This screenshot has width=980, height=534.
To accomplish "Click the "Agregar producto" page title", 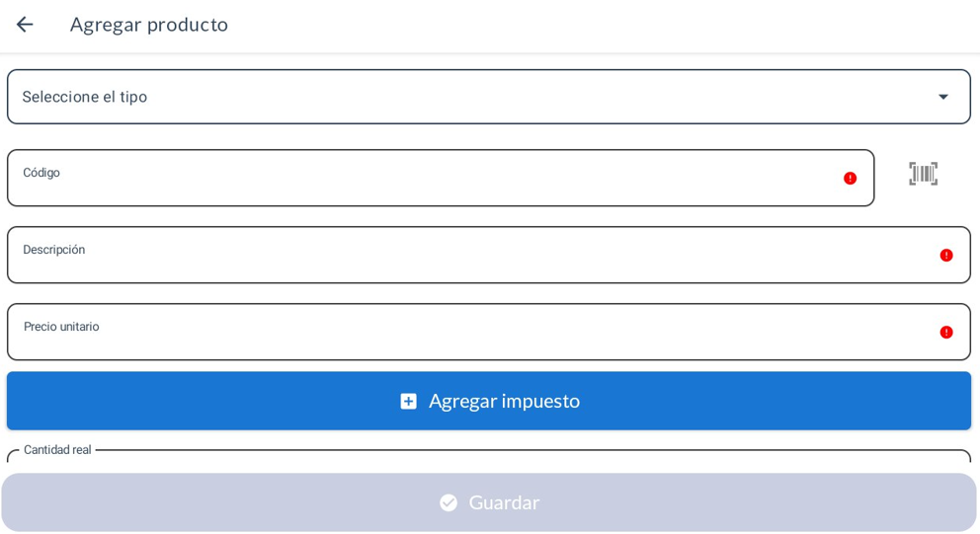I will (149, 25).
